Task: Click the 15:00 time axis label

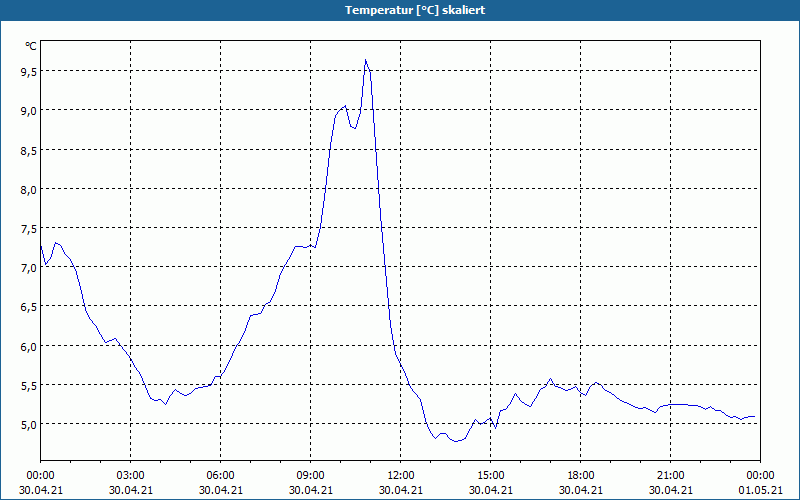Action: (x=490, y=476)
